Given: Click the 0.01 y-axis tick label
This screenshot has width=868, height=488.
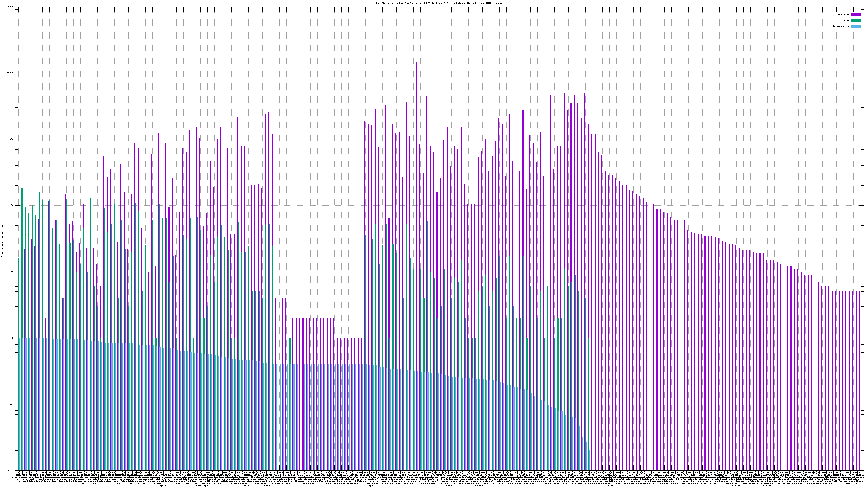Looking at the screenshot, I should pos(11,470).
